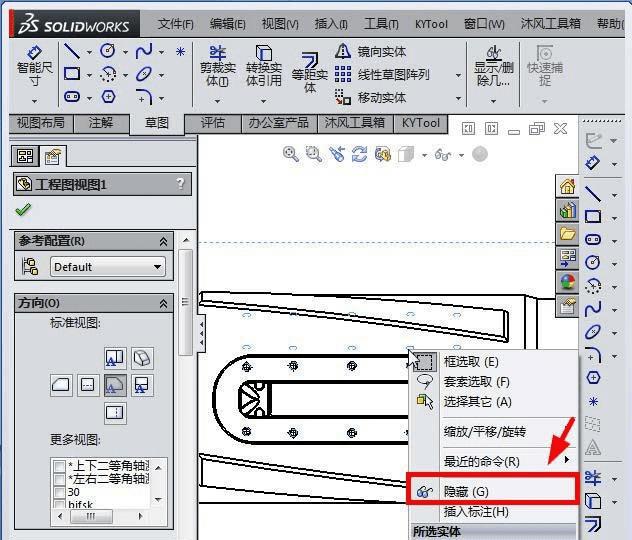This screenshot has height=540, width=632.
Task: Switch to the 评估 tab
Action: point(213,123)
